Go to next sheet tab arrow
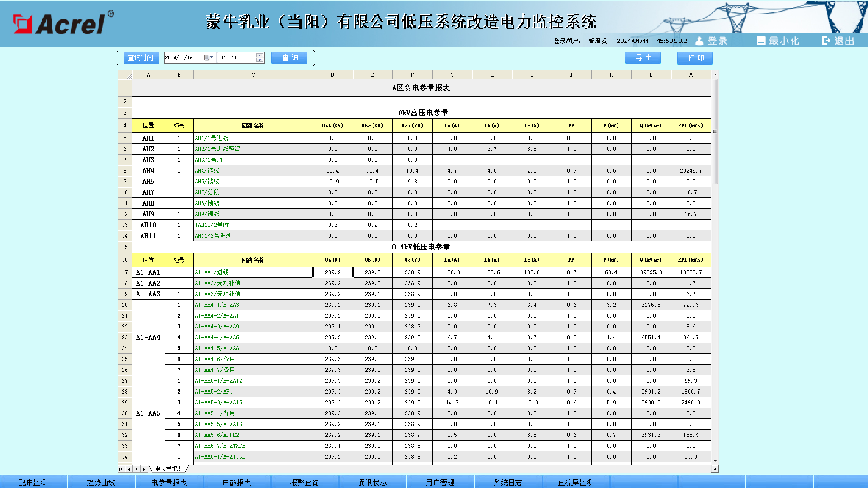This screenshot has width=868, height=488. click(136, 469)
